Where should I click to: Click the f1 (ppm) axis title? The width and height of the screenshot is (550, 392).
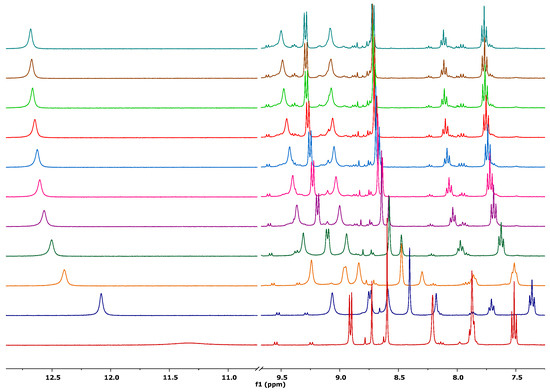point(270,385)
